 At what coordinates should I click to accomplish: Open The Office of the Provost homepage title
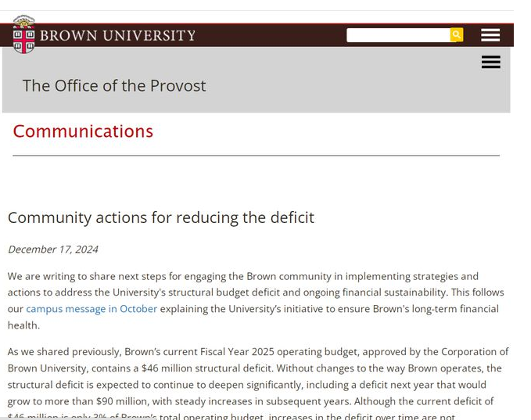pyautogui.click(x=114, y=86)
